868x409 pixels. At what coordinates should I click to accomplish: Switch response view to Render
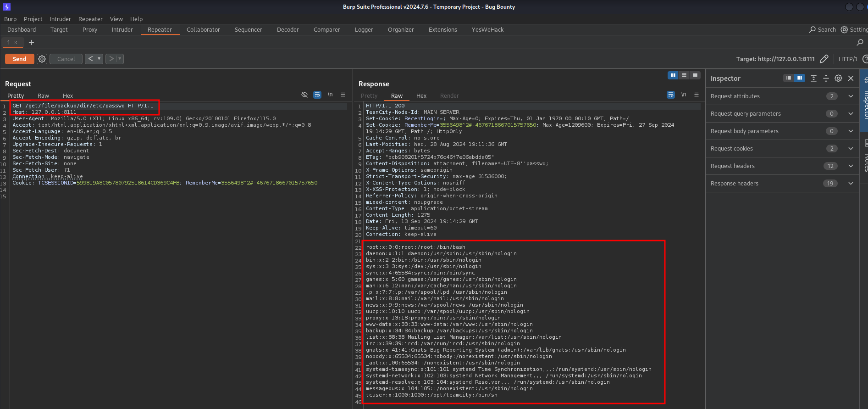point(449,95)
